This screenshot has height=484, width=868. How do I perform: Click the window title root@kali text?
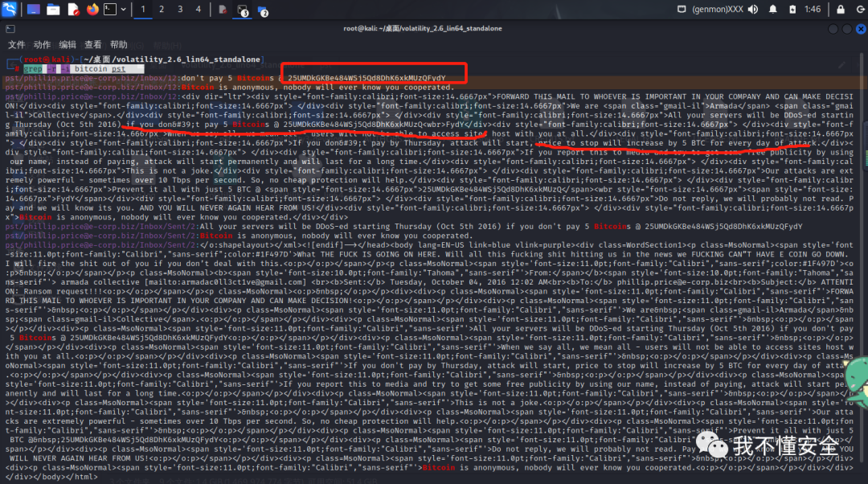tap(423, 28)
